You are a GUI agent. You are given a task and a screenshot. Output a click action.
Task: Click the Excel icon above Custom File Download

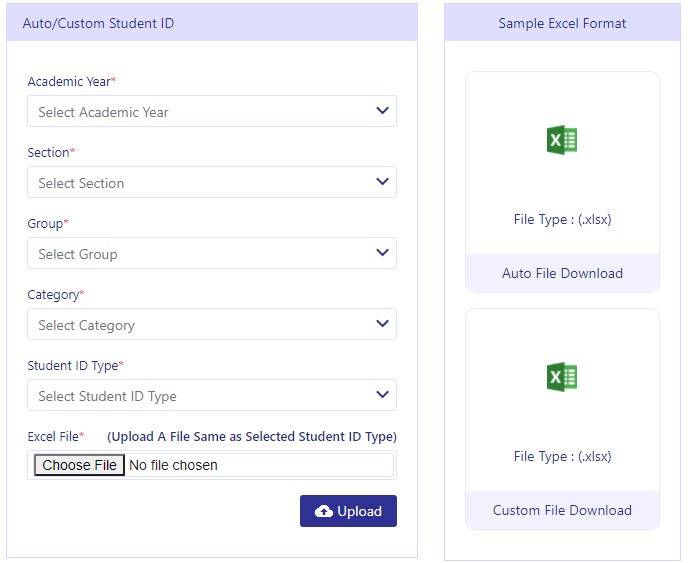coord(562,377)
